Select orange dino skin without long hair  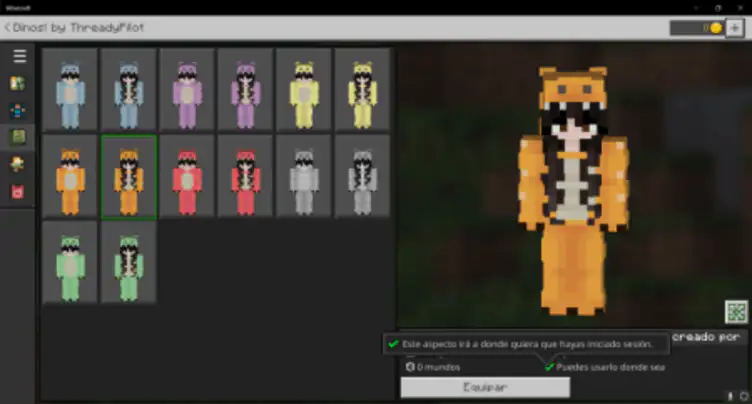pyautogui.click(x=70, y=177)
